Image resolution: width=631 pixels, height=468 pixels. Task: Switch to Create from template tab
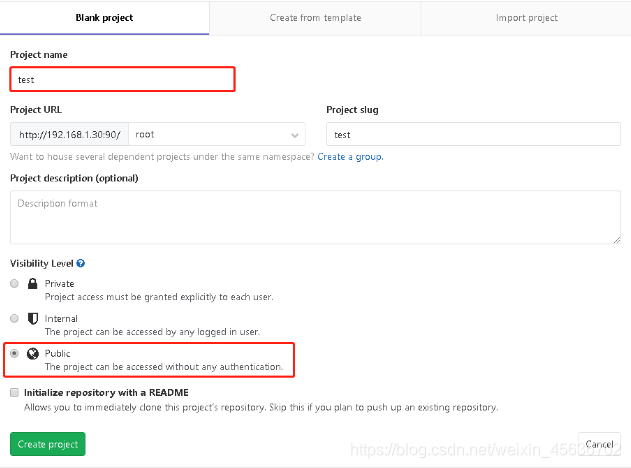click(x=315, y=18)
